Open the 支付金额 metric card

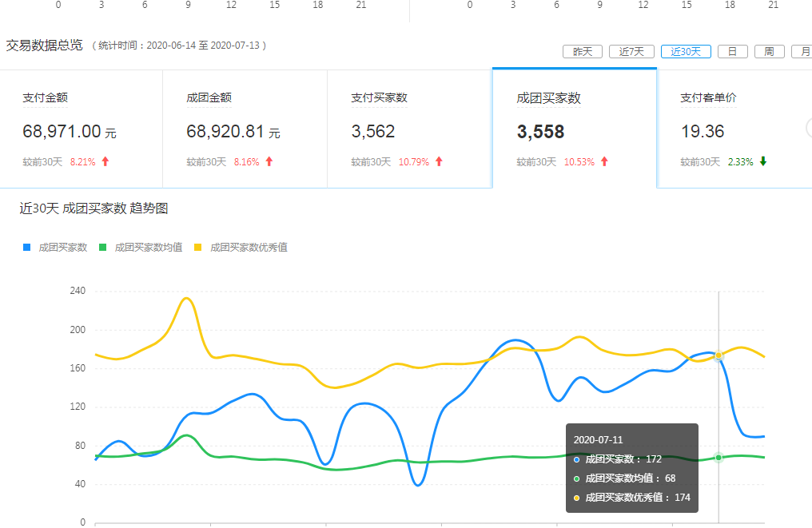[x=82, y=129]
